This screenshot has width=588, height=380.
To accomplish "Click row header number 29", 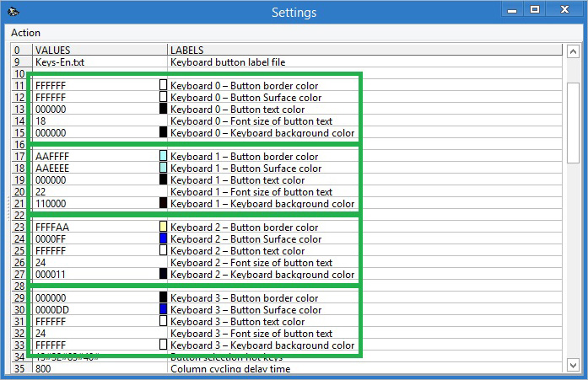I will coord(22,298).
